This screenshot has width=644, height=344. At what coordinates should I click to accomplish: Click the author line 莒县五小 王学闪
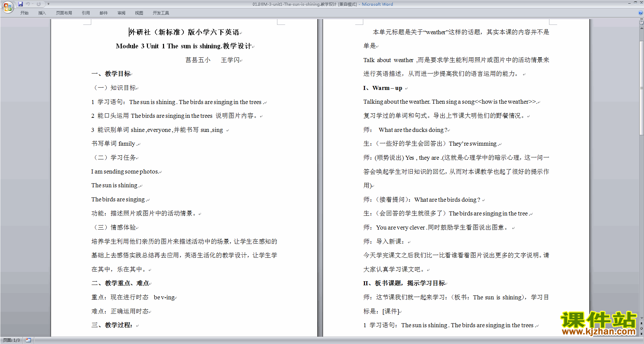[x=213, y=60]
